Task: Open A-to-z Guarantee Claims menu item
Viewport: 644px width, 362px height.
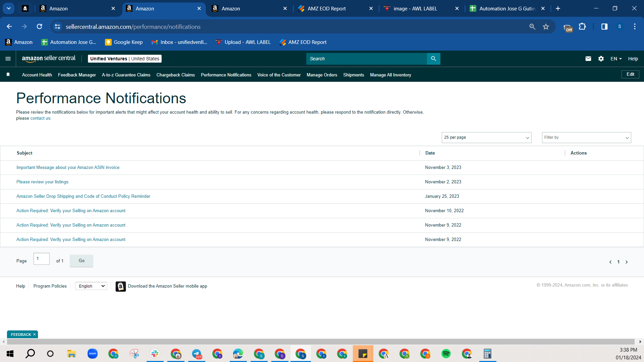Action: click(x=126, y=75)
